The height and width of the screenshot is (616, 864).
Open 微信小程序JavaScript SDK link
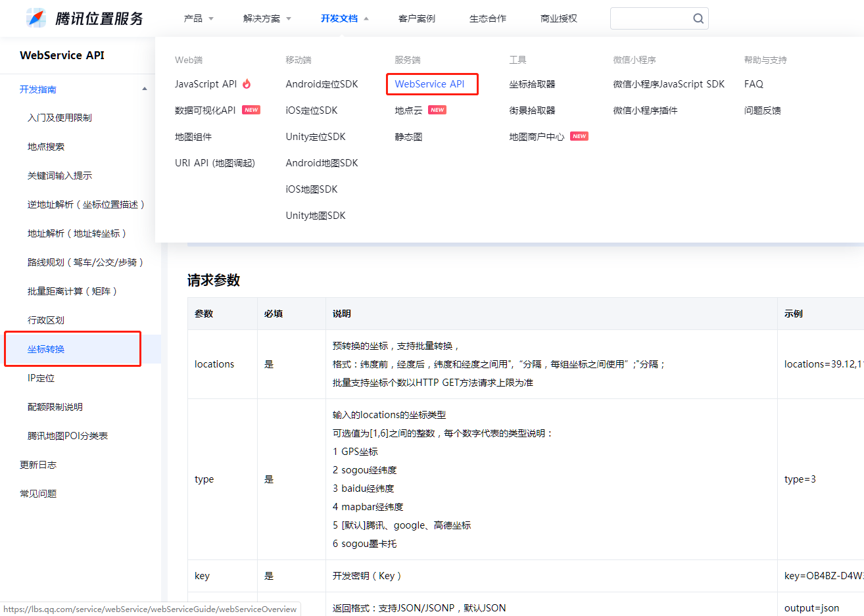click(x=669, y=84)
